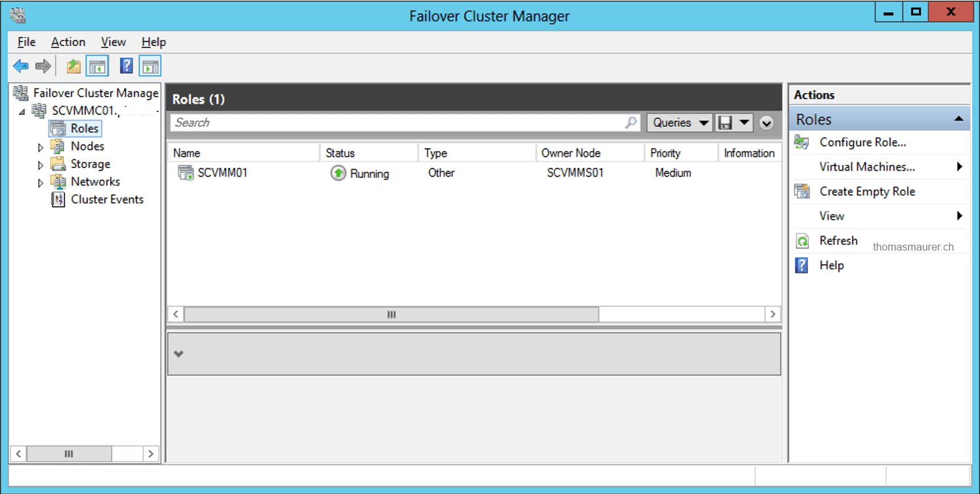
Task: Click the Create Empty Role icon
Action: [802, 192]
